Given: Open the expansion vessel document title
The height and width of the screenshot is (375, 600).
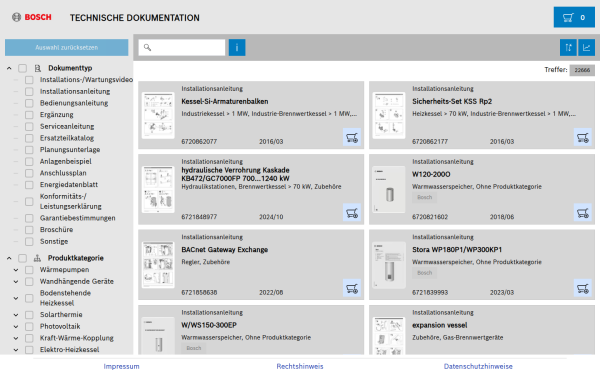Looking at the screenshot, I should (x=439, y=325).
